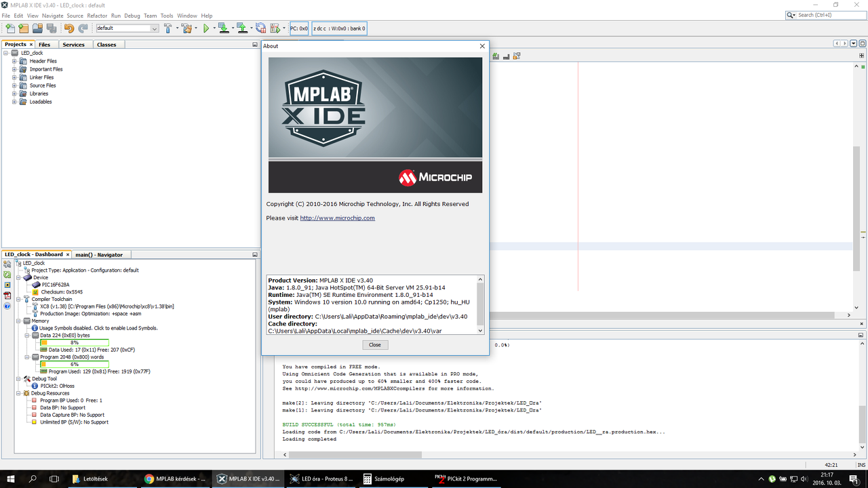This screenshot has width=868, height=488.
Task: Click the Clean and Build hammer-broom icon
Action: point(186,28)
